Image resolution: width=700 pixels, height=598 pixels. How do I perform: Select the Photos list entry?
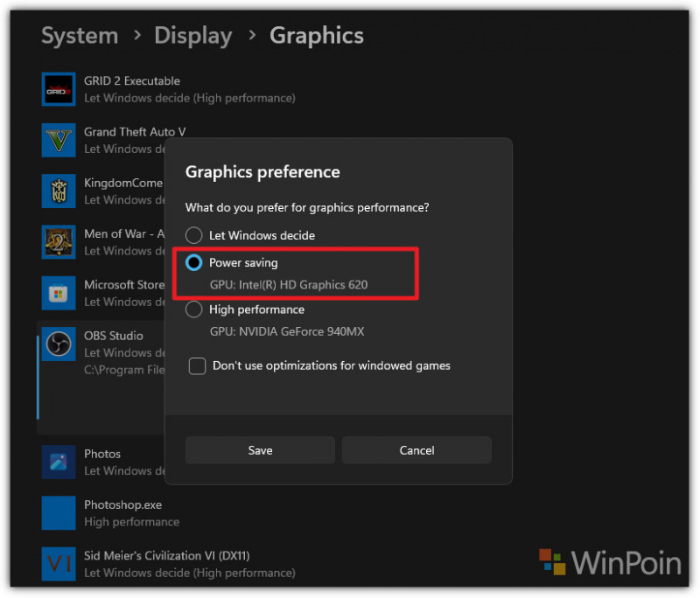coord(103,462)
